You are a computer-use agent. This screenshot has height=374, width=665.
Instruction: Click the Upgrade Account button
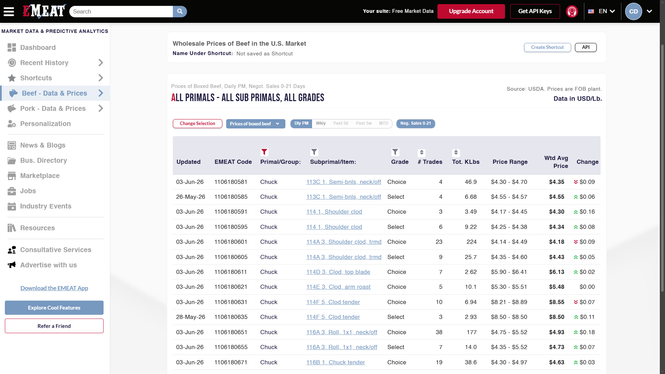click(471, 11)
